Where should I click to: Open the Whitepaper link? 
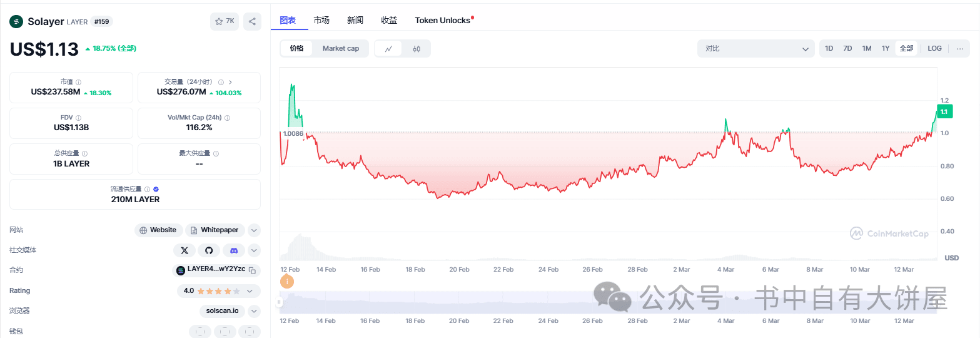(x=215, y=230)
